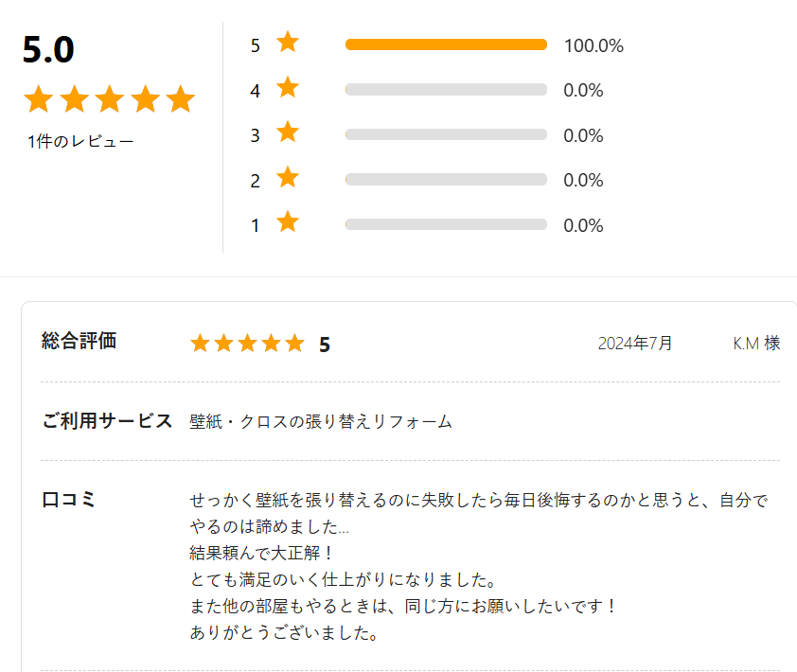The height and width of the screenshot is (672, 797).
Task: Click the 壁紙・クロスの張り替えリフォーム service text
Action: pos(321,421)
